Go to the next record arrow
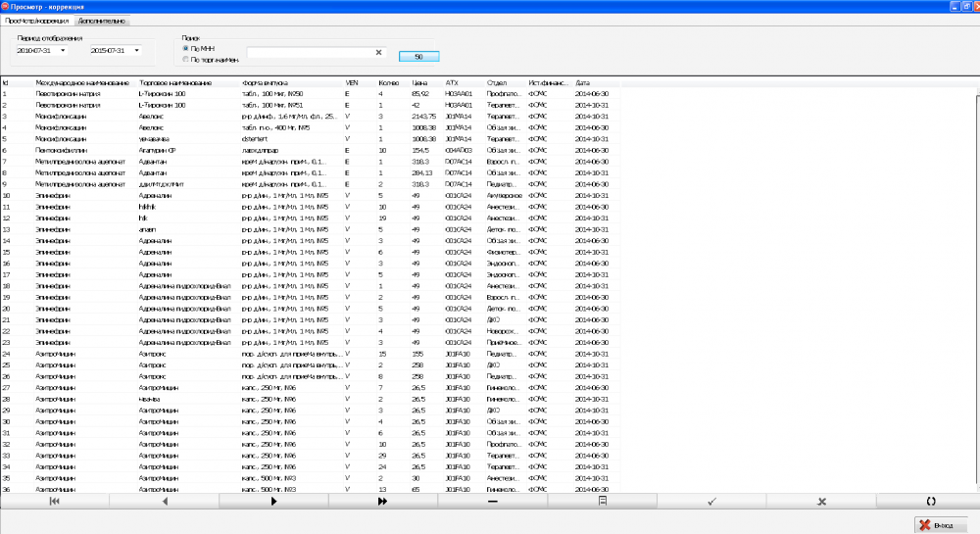980x534 pixels. point(273,501)
